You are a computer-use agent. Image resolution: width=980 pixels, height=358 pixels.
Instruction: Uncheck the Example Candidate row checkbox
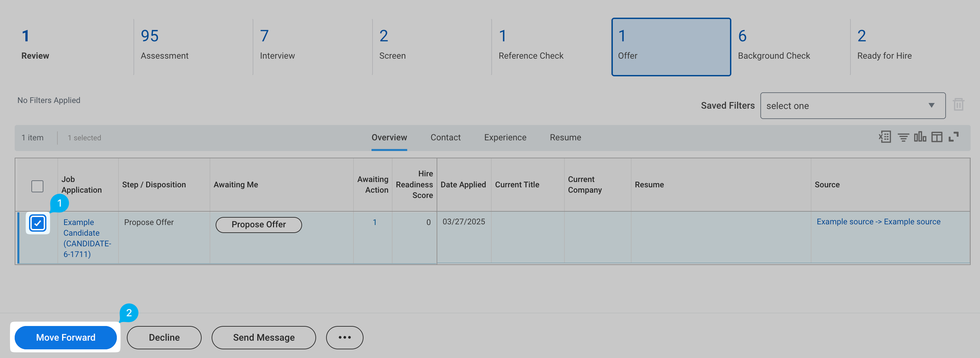point(38,223)
